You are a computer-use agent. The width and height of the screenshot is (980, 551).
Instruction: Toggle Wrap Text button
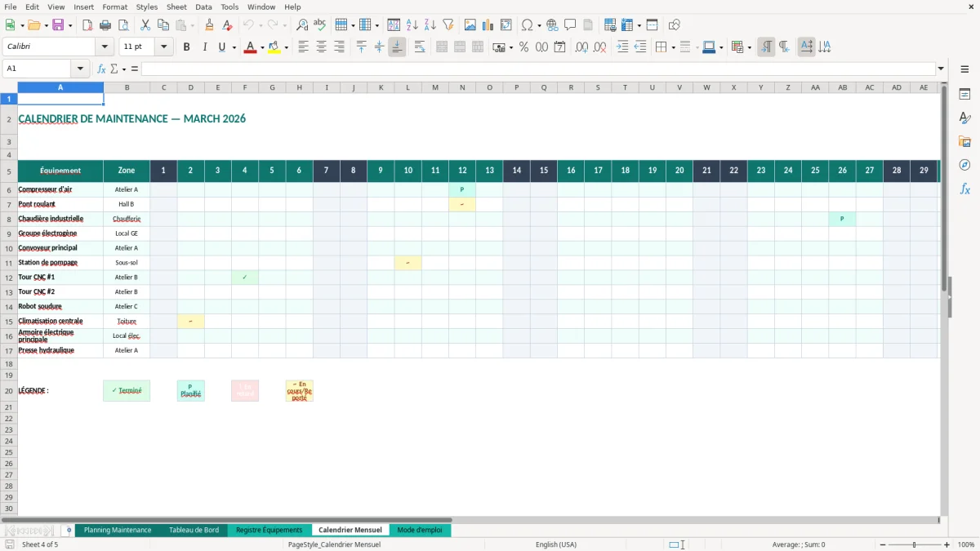click(x=420, y=47)
